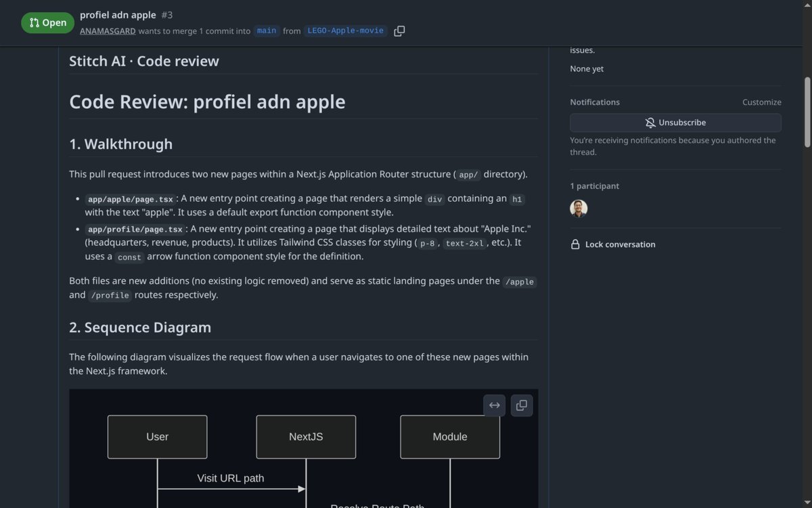Viewport: 812px width, 508px height.
Task: Open ANAMASGARD author profile link
Action: click(x=108, y=31)
